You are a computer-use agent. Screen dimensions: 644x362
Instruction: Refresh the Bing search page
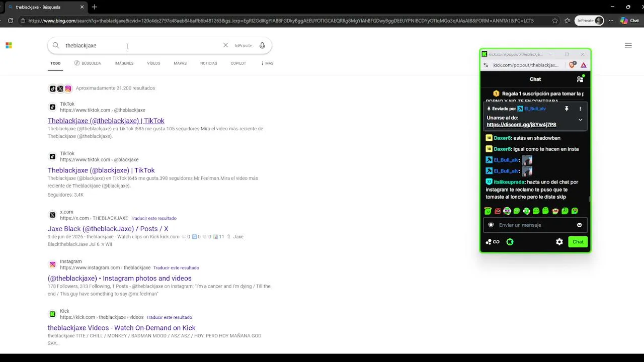pos(11,21)
